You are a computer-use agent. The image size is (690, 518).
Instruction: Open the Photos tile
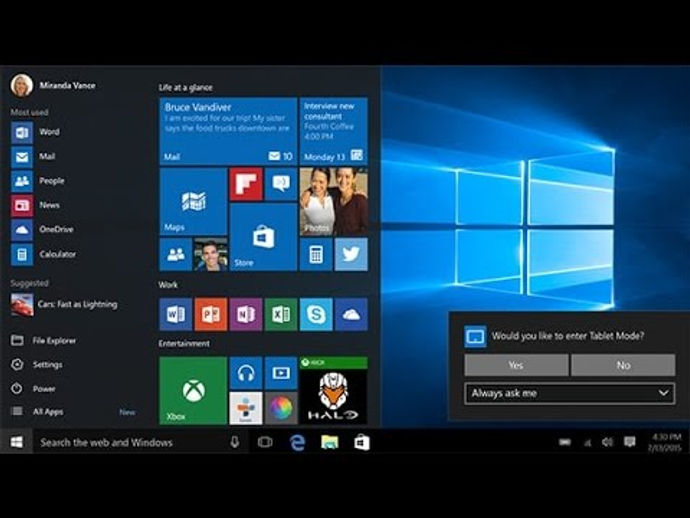click(334, 202)
